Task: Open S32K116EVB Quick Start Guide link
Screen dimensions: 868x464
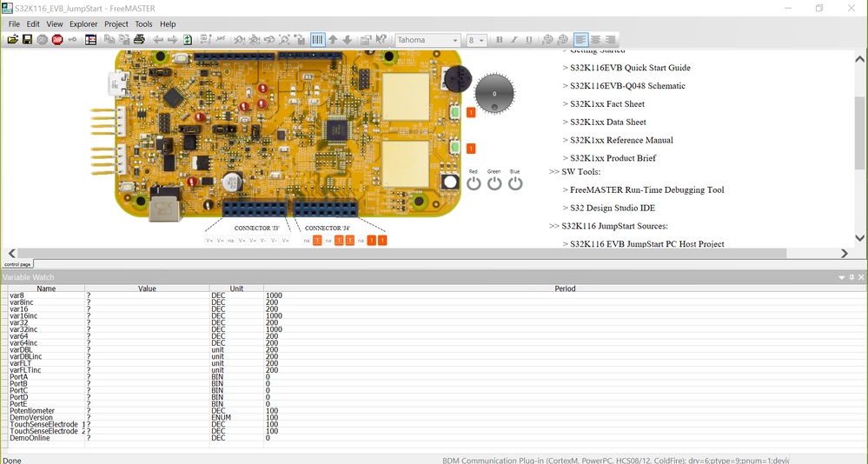Action: pos(630,68)
